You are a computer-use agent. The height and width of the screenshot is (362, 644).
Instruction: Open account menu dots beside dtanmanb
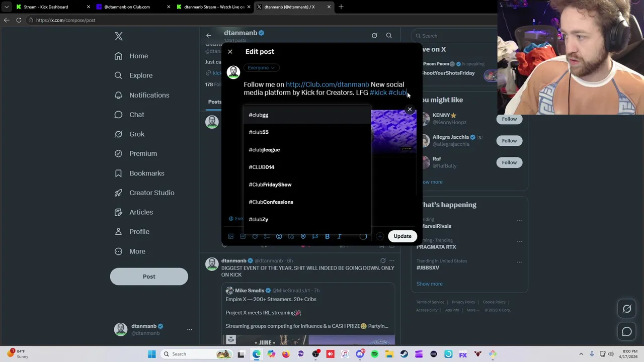190,329
